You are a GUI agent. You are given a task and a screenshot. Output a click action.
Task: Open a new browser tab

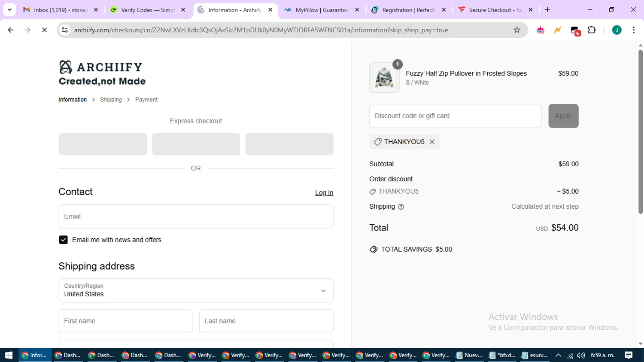pyautogui.click(x=547, y=10)
